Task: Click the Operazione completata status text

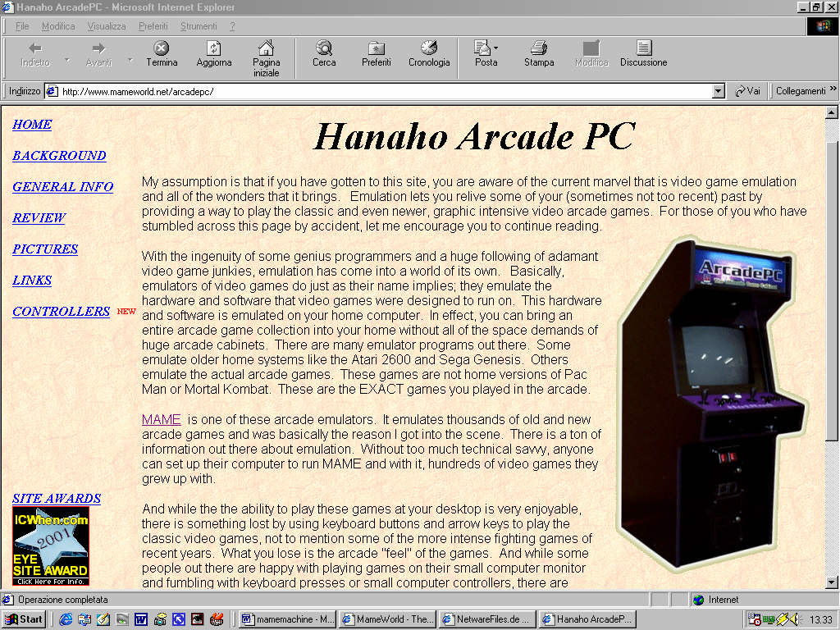Action: 63,600
